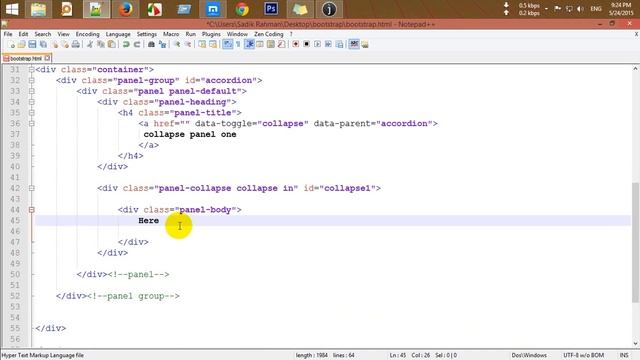Save the current recorded macro icon

339,44
